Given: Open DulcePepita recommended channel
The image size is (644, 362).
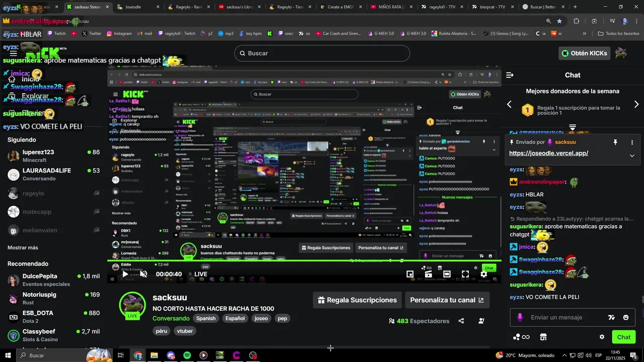Looking at the screenshot, I should tap(53, 280).
